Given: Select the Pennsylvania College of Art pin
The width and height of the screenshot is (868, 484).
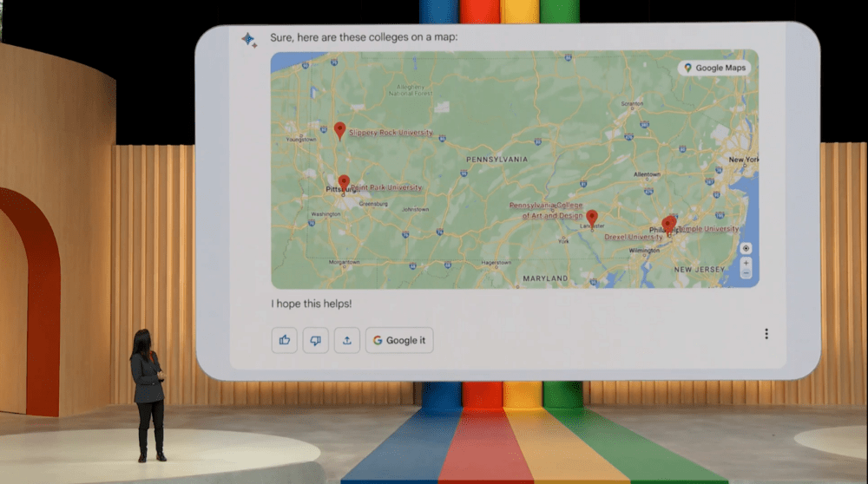Looking at the screenshot, I should click(x=592, y=218).
